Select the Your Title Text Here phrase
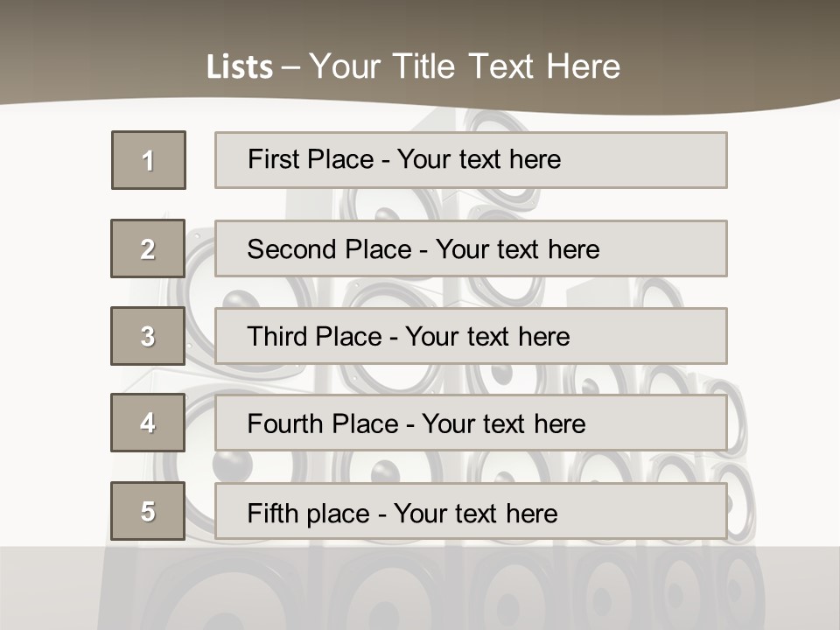Image resolution: width=840 pixels, height=630 pixels. (x=465, y=66)
